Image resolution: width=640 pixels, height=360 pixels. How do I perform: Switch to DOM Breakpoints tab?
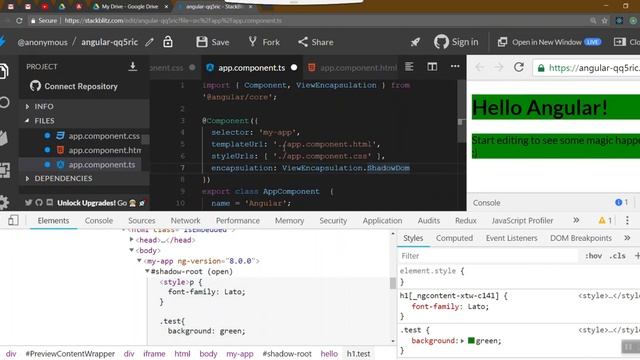pyautogui.click(x=580, y=238)
